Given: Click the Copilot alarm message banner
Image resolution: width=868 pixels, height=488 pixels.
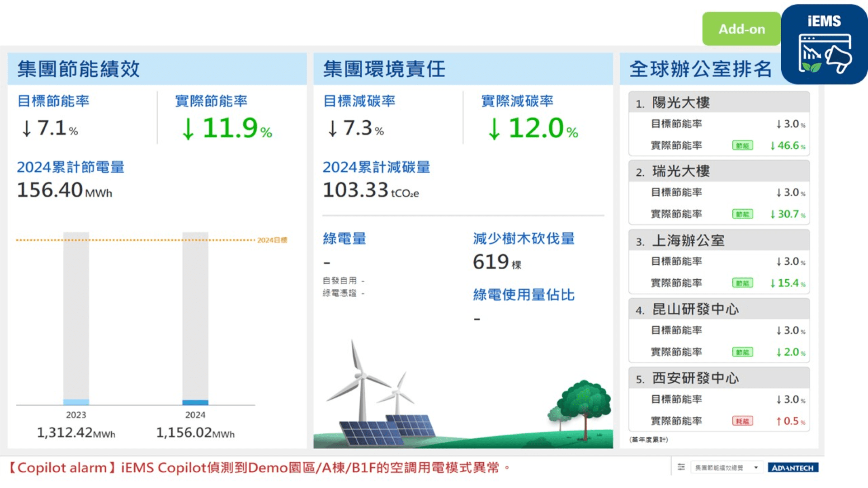Looking at the screenshot, I should pyautogui.click(x=259, y=468).
